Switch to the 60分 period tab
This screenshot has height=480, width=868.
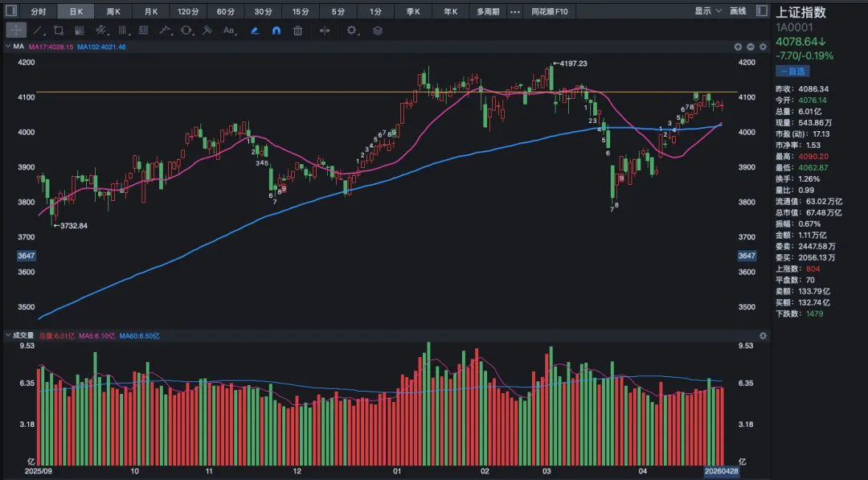click(x=226, y=11)
